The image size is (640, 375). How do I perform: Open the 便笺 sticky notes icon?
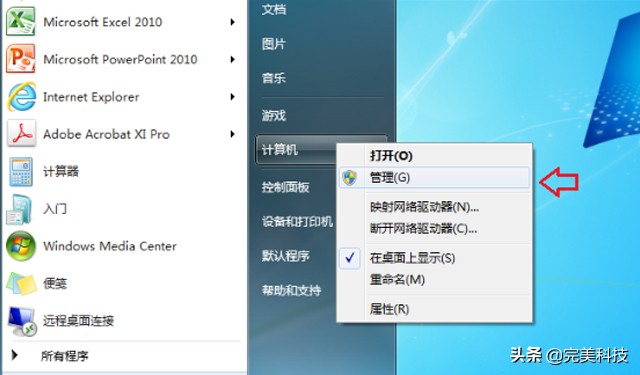coord(21,283)
